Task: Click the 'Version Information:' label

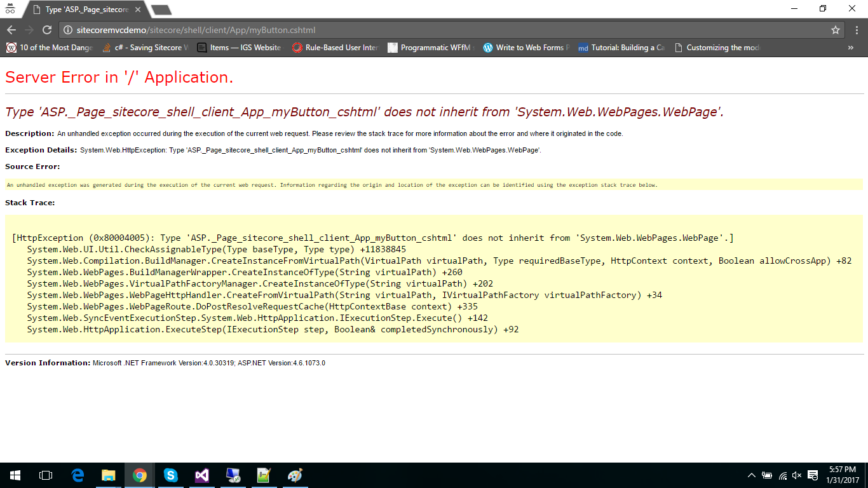Action: (x=48, y=363)
